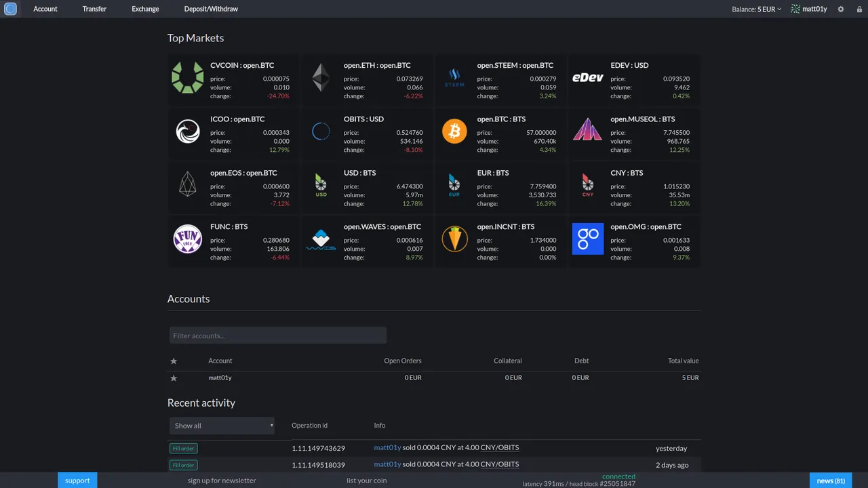Image resolution: width=868 pixels, height=488 pixels.
Task: Open the Deposit/Withdraw menu
Action: [211, 9]
